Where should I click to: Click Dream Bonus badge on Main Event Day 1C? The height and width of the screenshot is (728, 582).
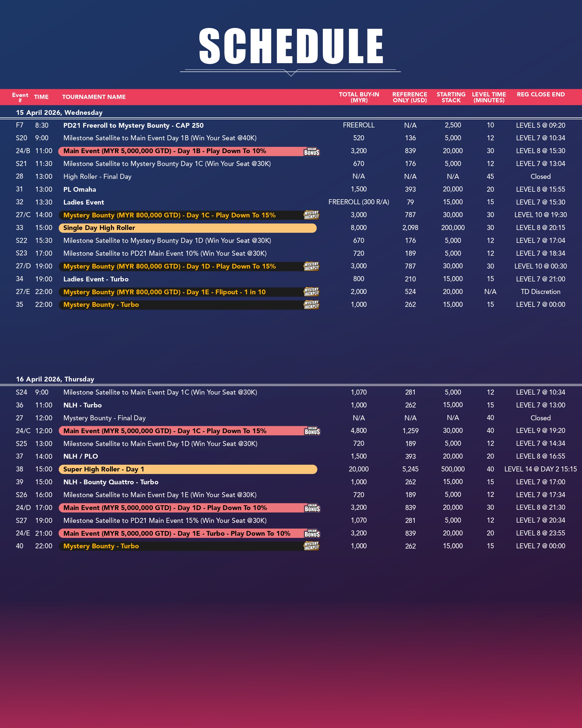[x=312, y=431]
